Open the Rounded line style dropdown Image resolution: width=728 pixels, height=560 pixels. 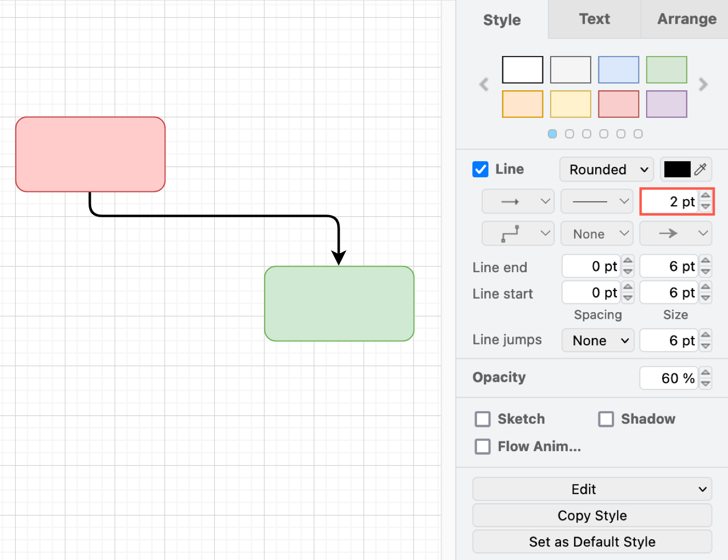pyautogui.click(x=606, y=170)
